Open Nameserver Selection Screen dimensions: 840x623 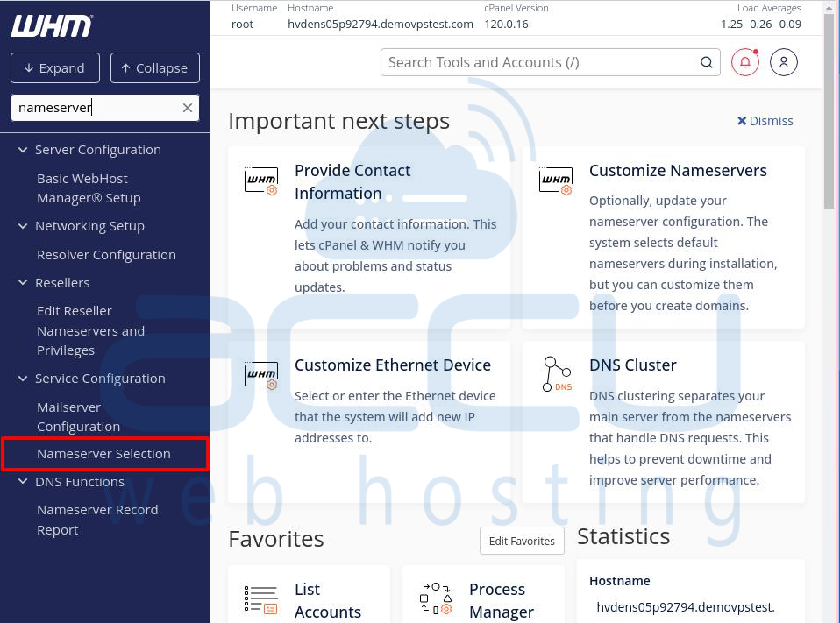104,454
